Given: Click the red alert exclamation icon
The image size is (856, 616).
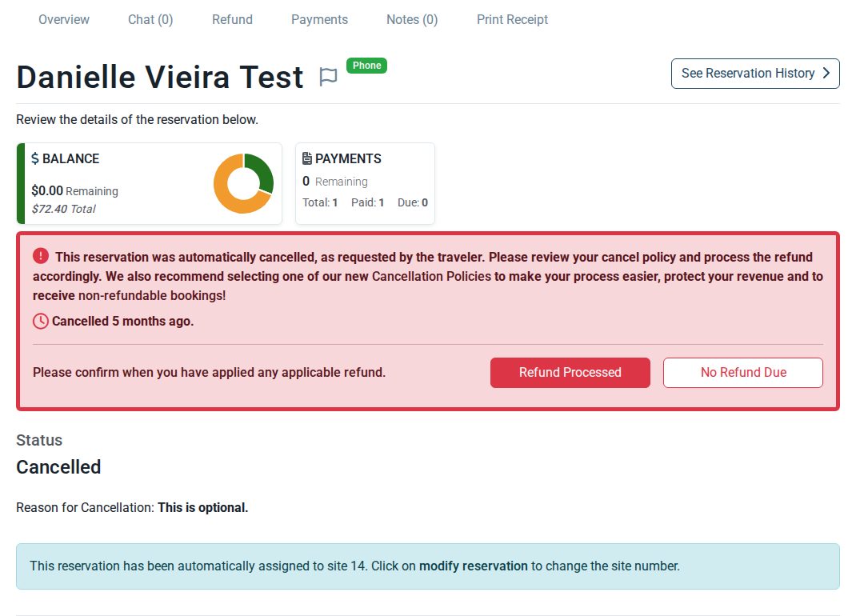Looking at the screenshot, I should click(x=41, y=255).
